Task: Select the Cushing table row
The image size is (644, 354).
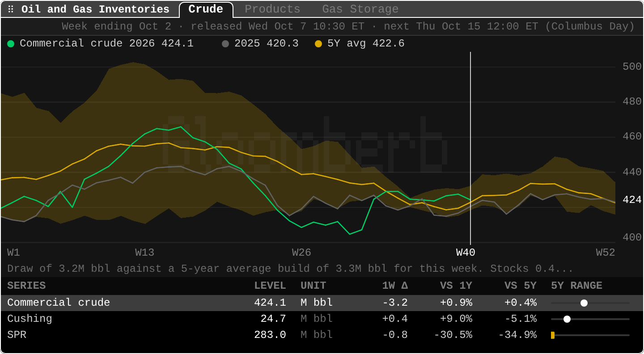Action: (322, 319)
